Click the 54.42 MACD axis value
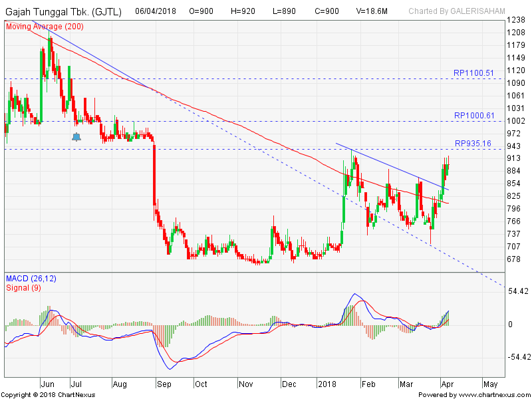 [517, 292]
